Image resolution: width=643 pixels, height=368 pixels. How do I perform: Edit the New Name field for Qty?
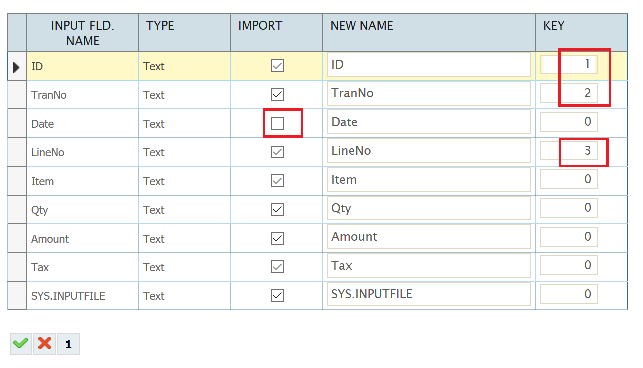click(429, 208)
